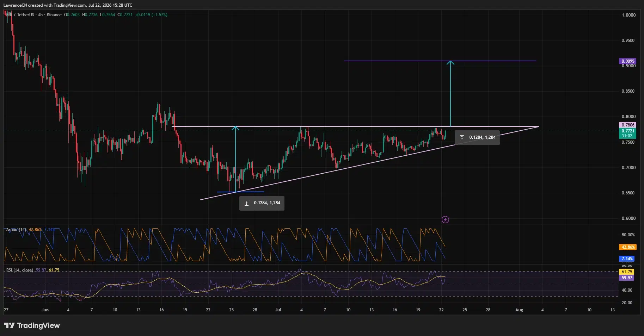
Task: Click the price-range icon in the right measurement label
Action: coord(462,137)
